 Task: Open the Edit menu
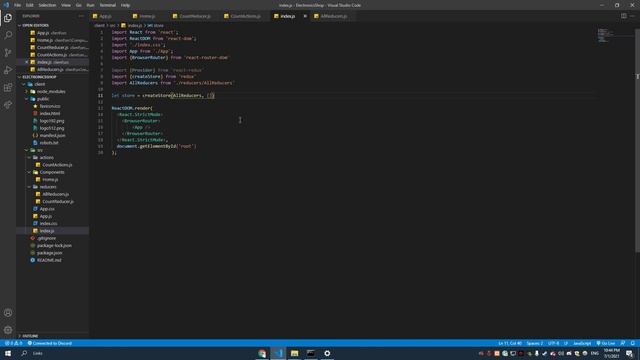pyautogui.click(x=30, y=5)
